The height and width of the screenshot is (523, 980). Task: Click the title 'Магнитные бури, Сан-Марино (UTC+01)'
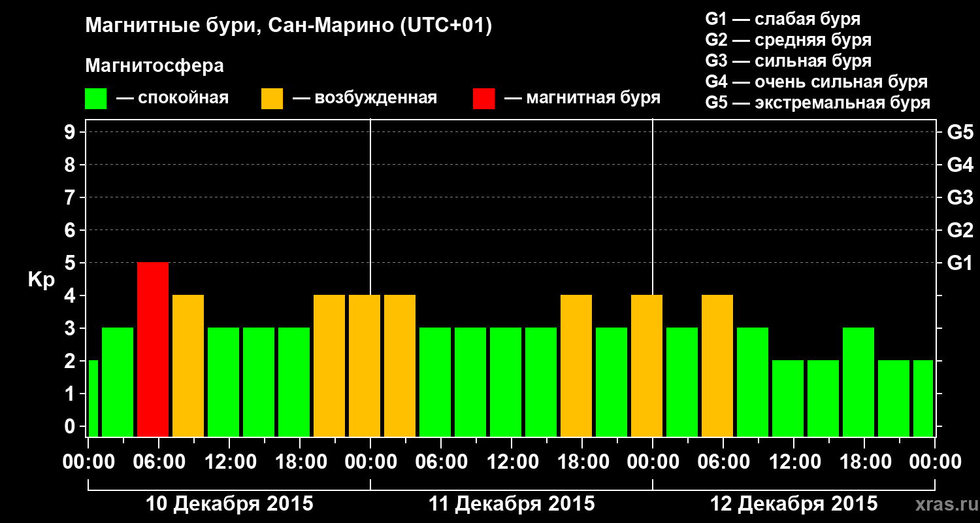288,27
